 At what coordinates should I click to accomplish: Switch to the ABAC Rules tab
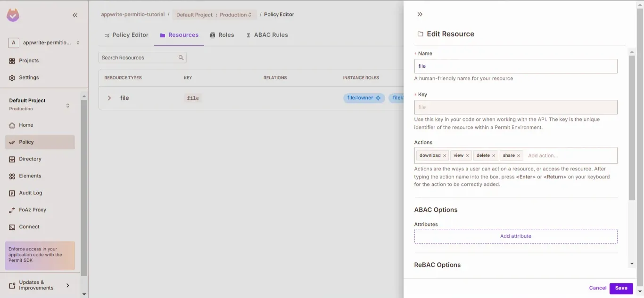267,35
